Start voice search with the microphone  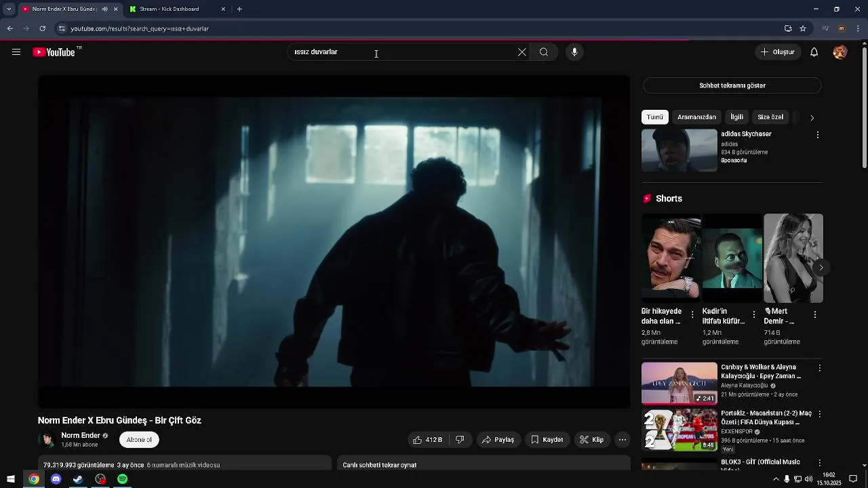click(574, 52)
